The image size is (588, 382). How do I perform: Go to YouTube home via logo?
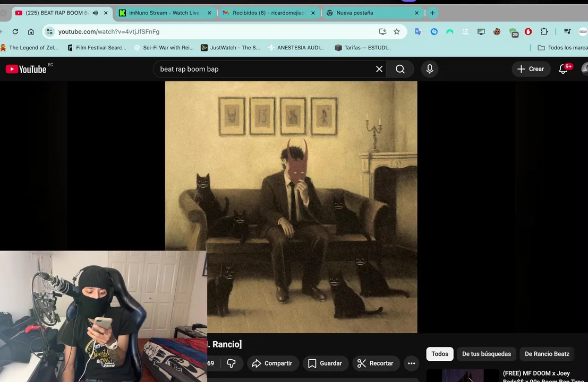26,70
